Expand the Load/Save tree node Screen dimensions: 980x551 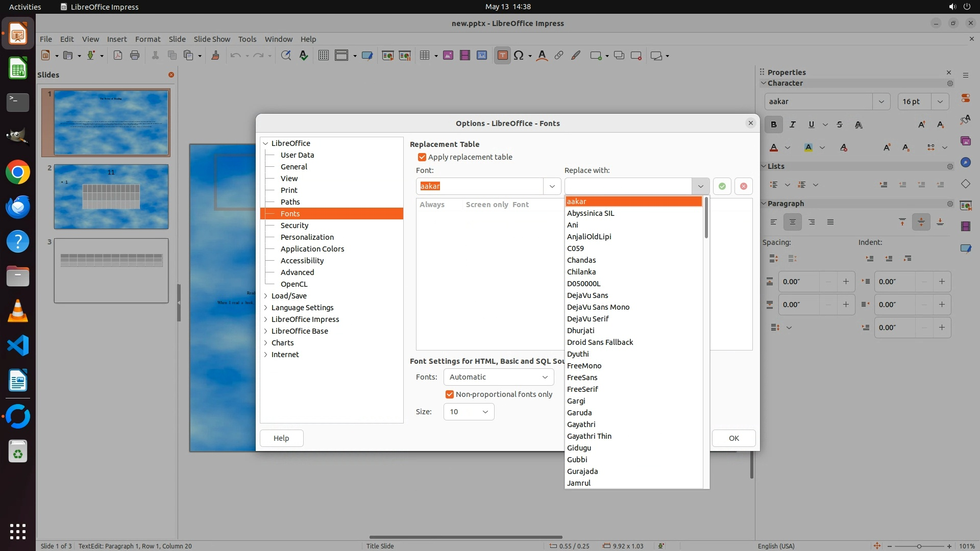pos(266,296)
